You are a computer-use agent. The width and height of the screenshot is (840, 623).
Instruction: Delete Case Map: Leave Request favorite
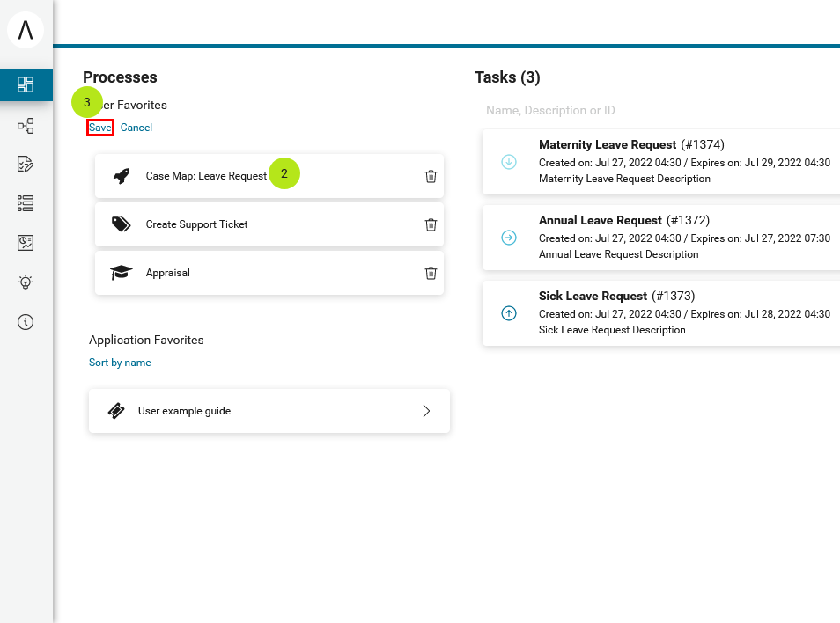coord(431,176)
